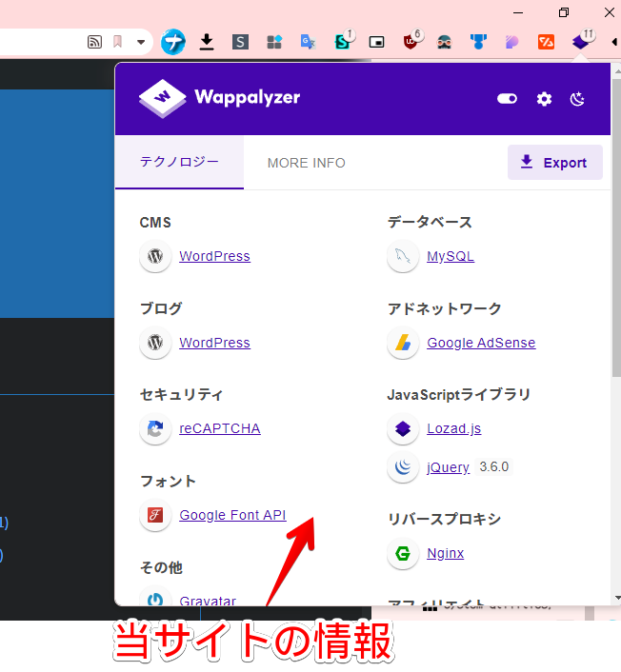Click the picture-in-picture extension icon
This screenshot has width=621, height=672.
[x=376, y=42]
